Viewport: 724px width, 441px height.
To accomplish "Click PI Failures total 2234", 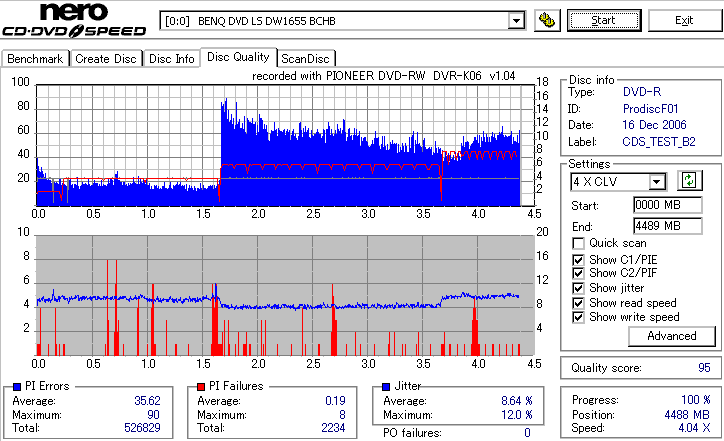I will pyautogui.click(x=333, y=428).
